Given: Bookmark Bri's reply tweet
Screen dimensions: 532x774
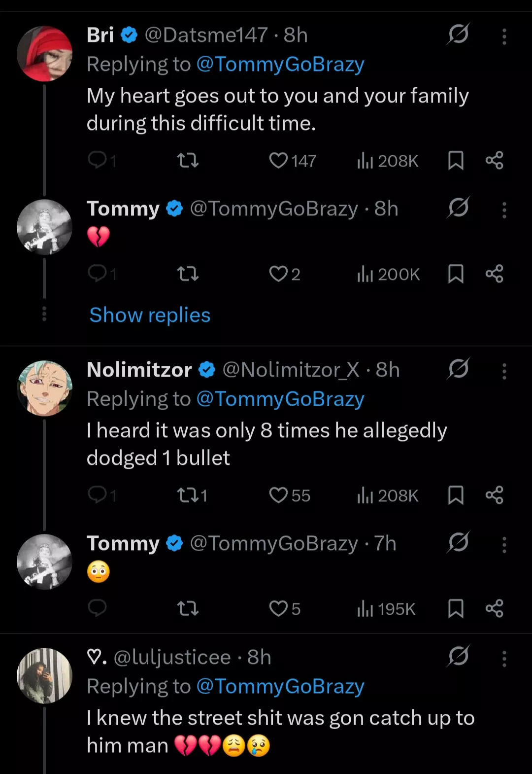Looking at the screenshot, I should click(456, 161).
